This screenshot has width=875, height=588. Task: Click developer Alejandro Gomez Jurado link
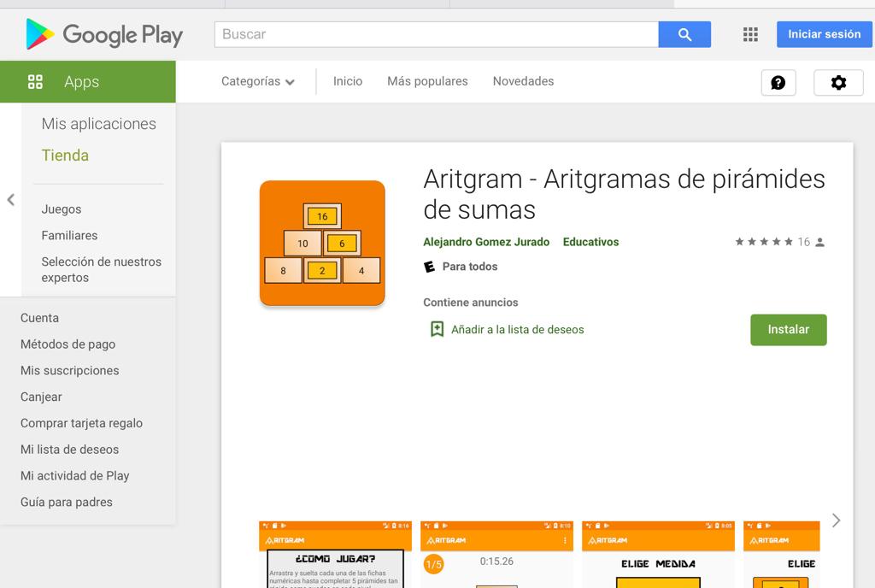click(486, 242)
